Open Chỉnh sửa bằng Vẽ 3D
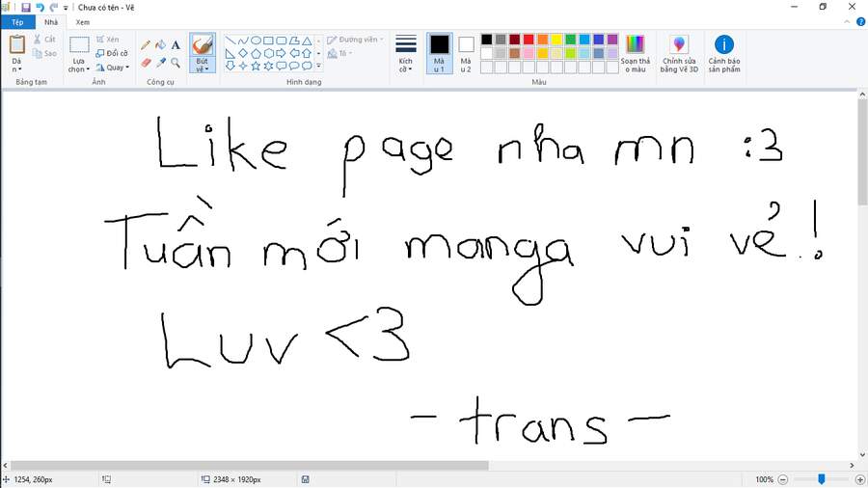 coord(679,53)
